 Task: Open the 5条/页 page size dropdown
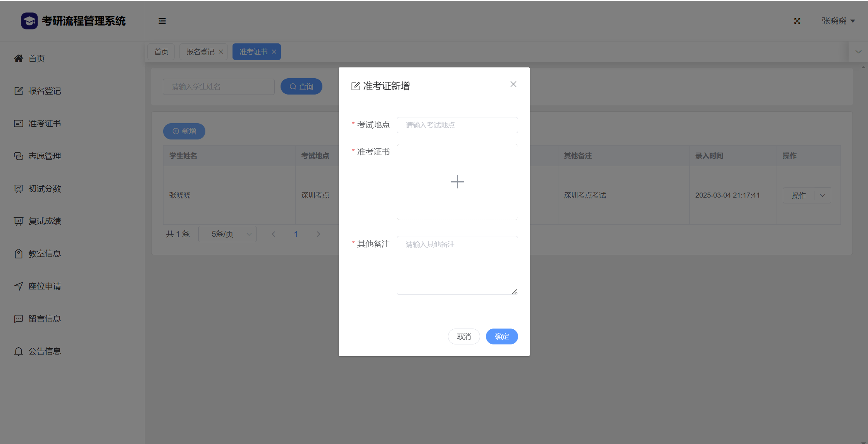[227, 234]
